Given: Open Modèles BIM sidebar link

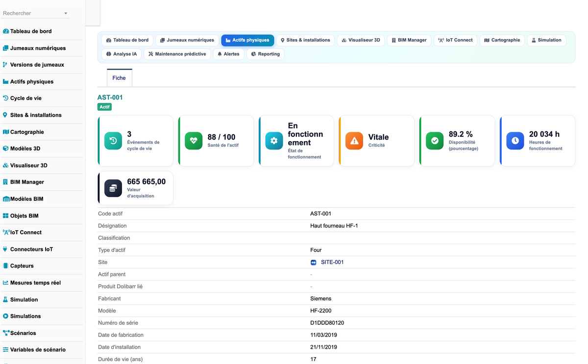Looking at the screenshot, I should (27, 199).
